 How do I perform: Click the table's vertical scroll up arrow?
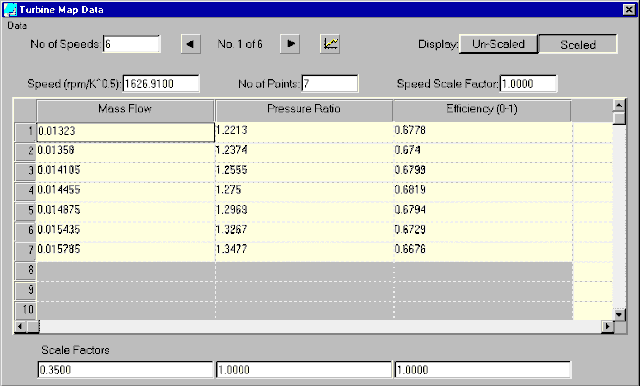coord(619,106)
